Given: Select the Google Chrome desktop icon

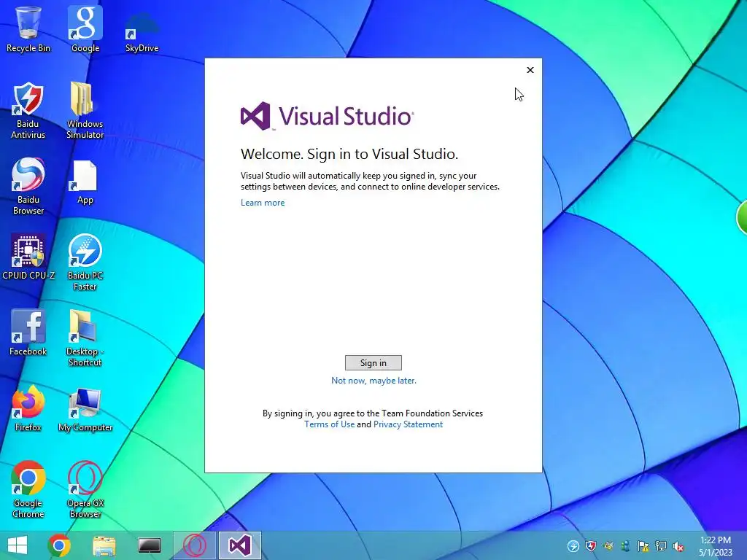Looking at the screenshot, I should tap(28, 489).
